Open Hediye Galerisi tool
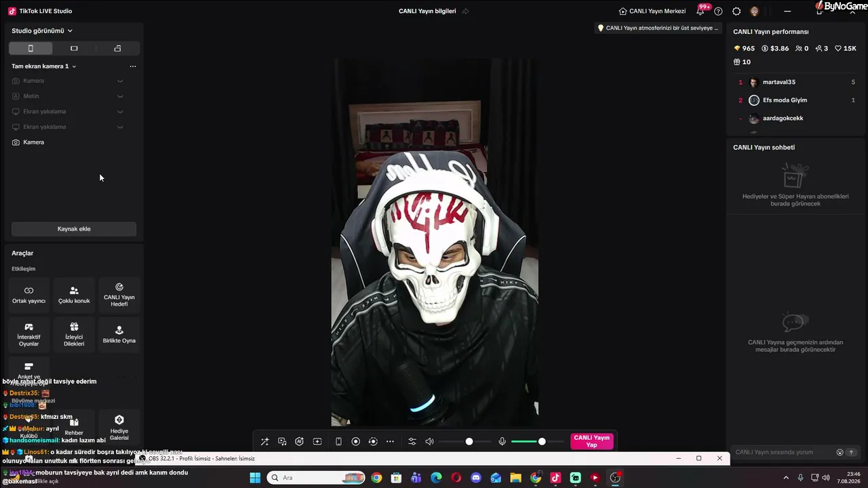 tap(119, 428)
